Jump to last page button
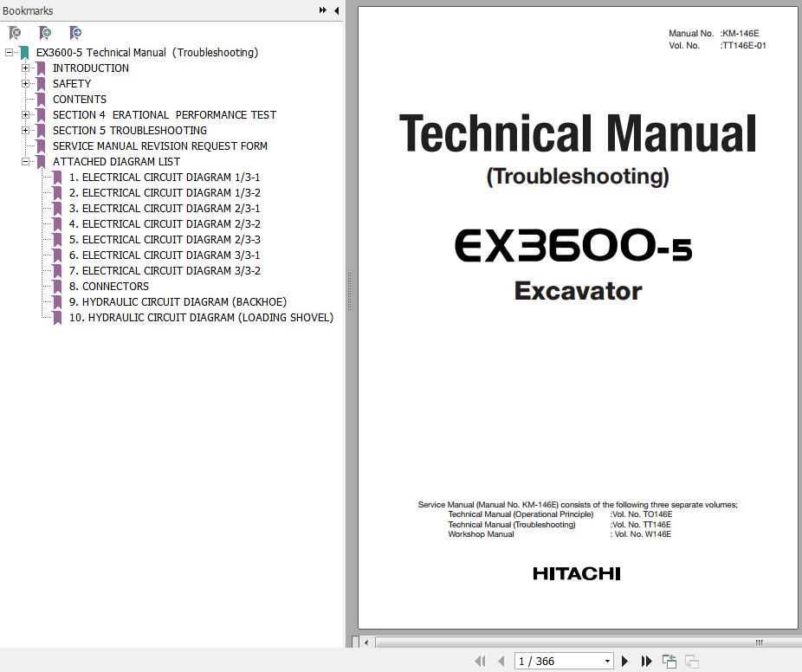This screenshot has height=672, width=802. click(646, 661)
